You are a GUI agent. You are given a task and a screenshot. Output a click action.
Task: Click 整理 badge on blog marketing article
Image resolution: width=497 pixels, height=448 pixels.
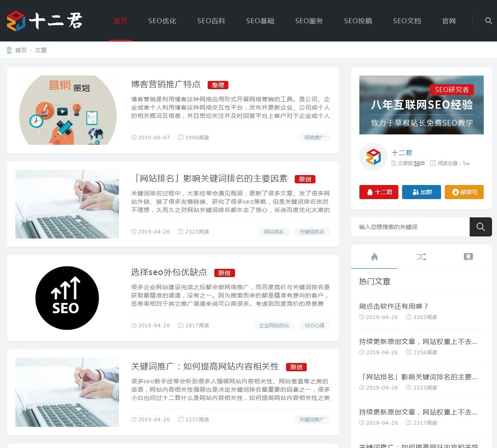click(218, 85)
